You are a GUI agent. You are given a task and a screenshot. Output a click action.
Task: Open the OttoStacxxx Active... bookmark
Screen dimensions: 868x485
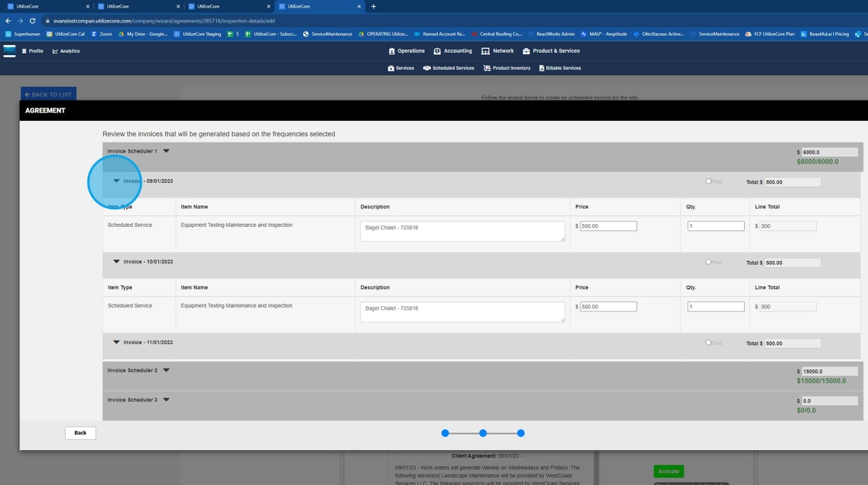point(658,34)
